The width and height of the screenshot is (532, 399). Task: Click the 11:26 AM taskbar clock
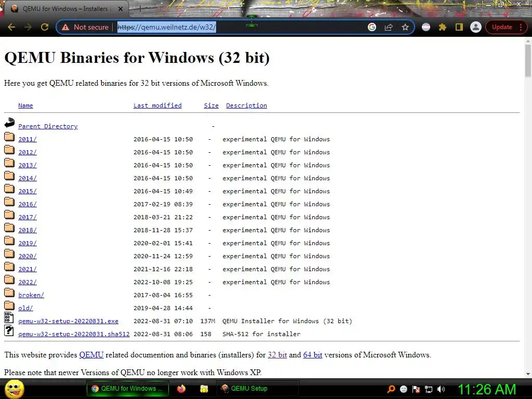(487, 389)
